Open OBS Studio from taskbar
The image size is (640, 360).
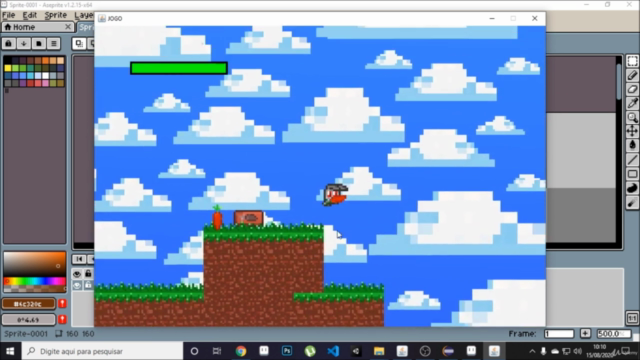pyautogui.click(x=425, y=351)
